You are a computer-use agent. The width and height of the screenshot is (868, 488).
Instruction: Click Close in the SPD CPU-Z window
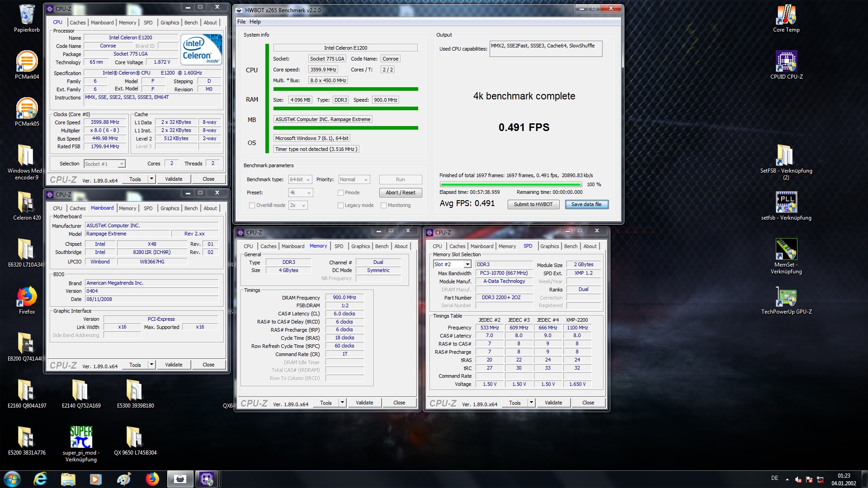tap(588, 403)
